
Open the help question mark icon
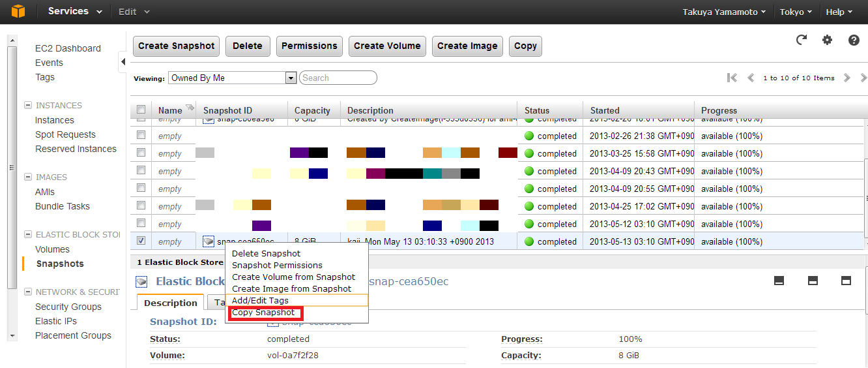(x=854, y=40)
